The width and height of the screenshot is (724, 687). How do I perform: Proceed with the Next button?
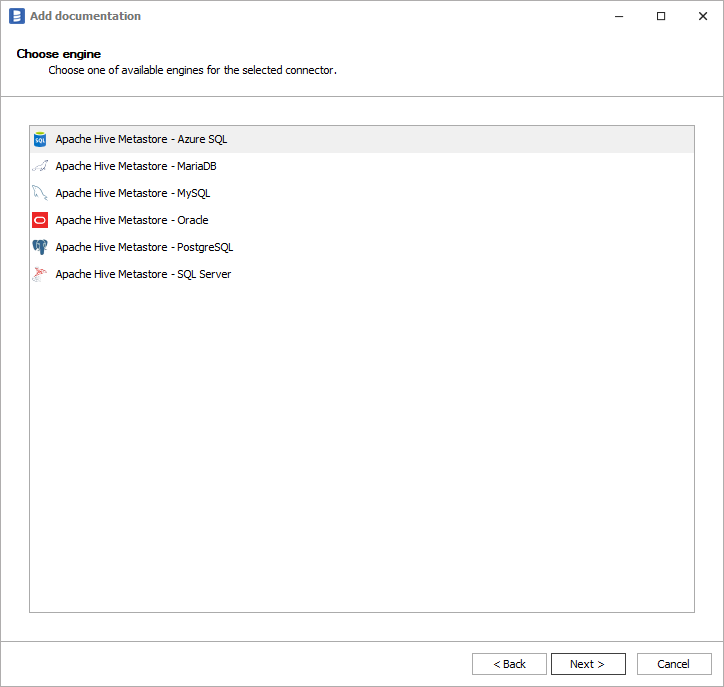(x=588, y=664)
